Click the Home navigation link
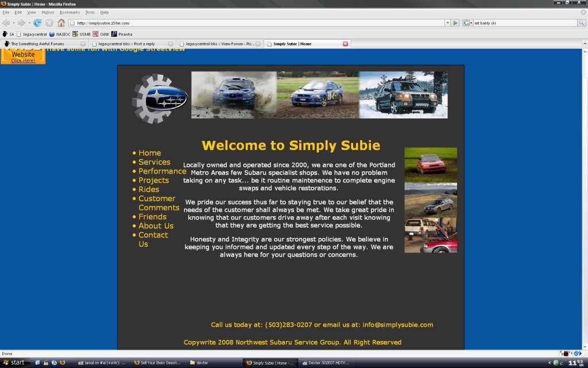Screen dimensions: 588x368 (x=150, y=153)
